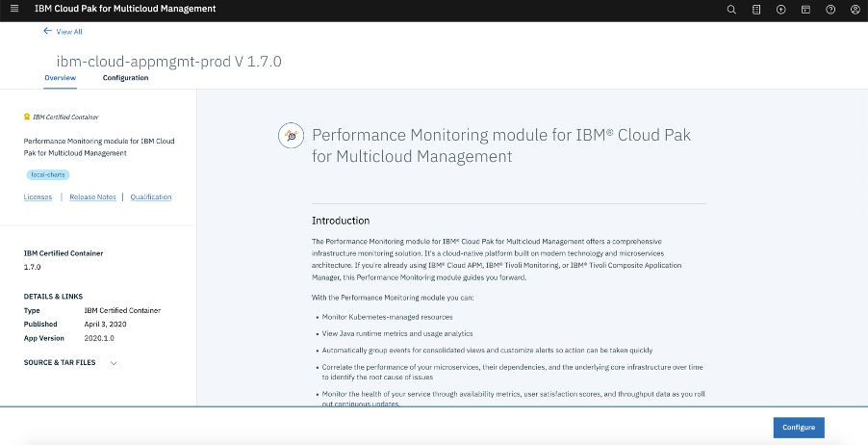
Task: Click the version number 1.7.0 in sidebar
Action: [x=32, y=267]
